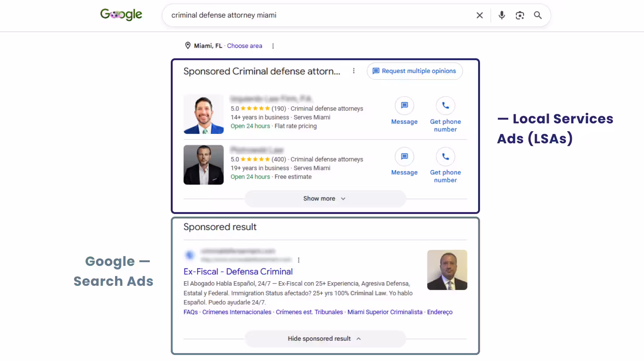
Task: Click the Miami, FL location text
Action: 208,46
